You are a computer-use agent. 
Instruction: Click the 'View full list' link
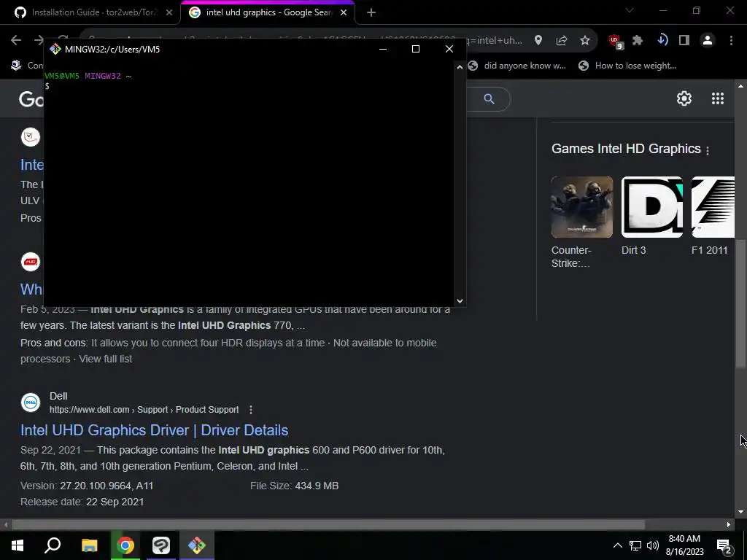(x=106, y=359)
